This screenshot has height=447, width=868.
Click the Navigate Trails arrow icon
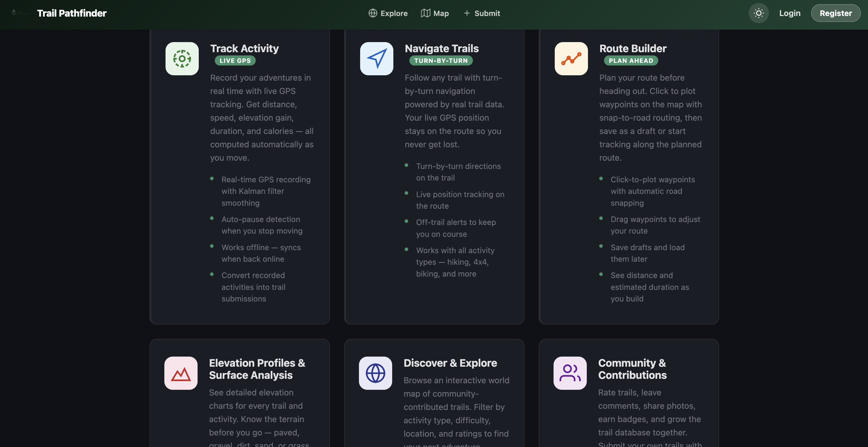[376, 59]
